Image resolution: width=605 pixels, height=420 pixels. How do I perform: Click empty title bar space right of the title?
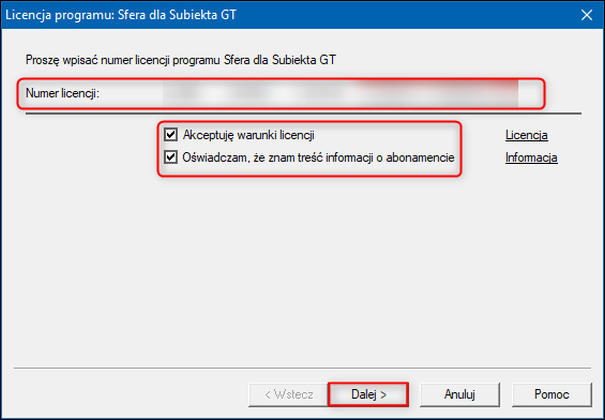click(400, 16)
